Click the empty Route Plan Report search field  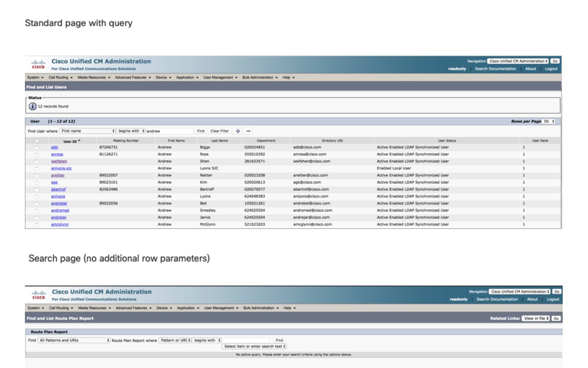pyautogui.click(x=246, y=340)
